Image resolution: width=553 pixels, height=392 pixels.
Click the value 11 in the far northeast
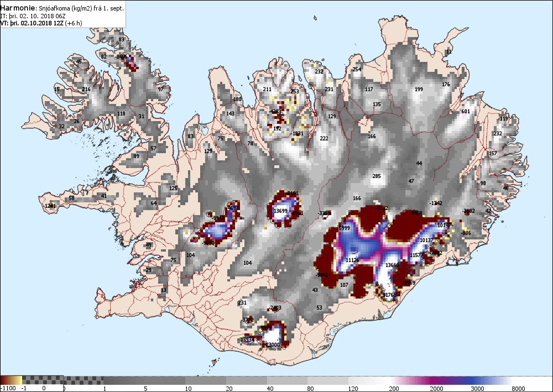click(x=448, y=52)
